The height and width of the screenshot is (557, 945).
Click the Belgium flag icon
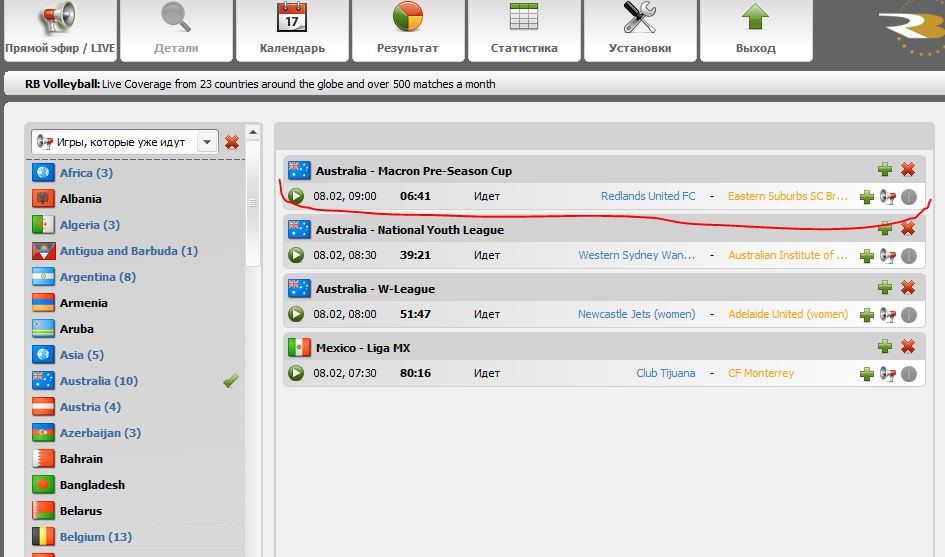43,536
